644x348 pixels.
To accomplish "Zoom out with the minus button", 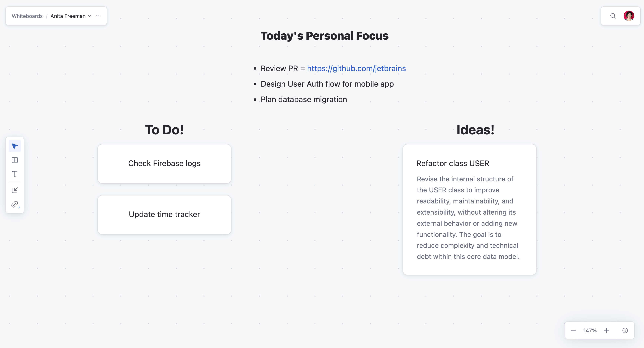I will (573, 330).
